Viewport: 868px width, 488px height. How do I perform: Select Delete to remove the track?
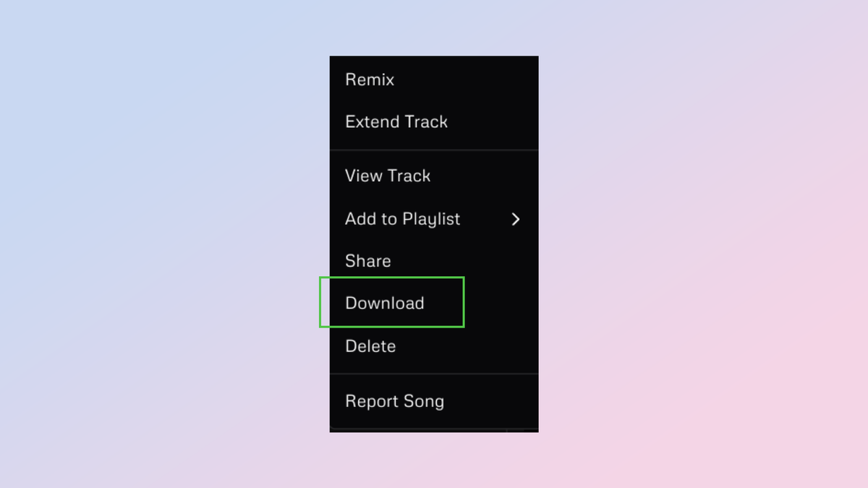370,346
